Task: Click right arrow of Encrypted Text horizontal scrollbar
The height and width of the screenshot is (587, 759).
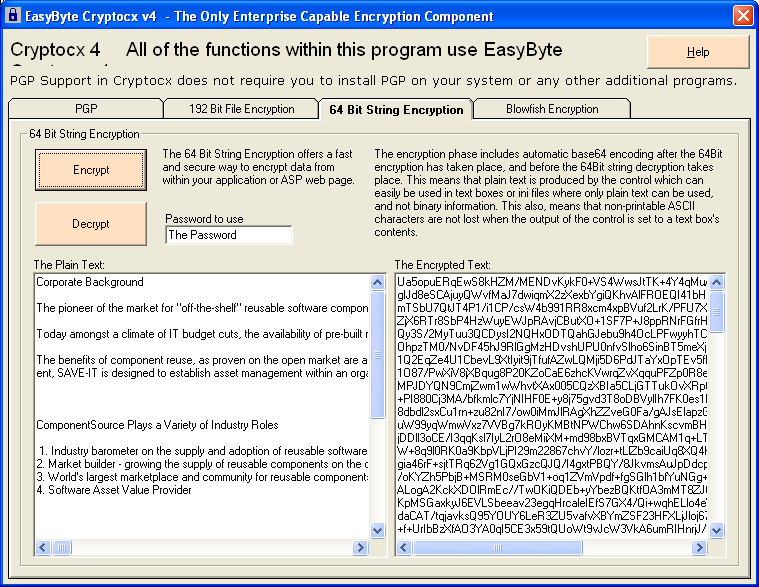Action: 699,547
